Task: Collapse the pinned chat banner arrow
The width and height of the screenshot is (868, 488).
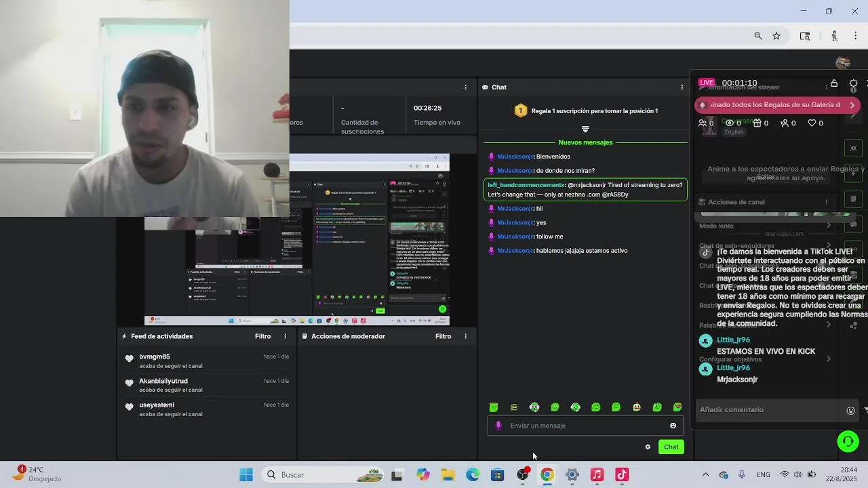Action: (585, 129)
